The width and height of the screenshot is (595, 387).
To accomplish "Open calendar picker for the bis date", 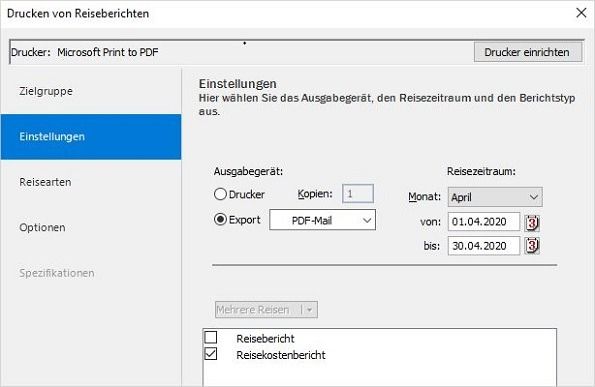I will [532, 246].
